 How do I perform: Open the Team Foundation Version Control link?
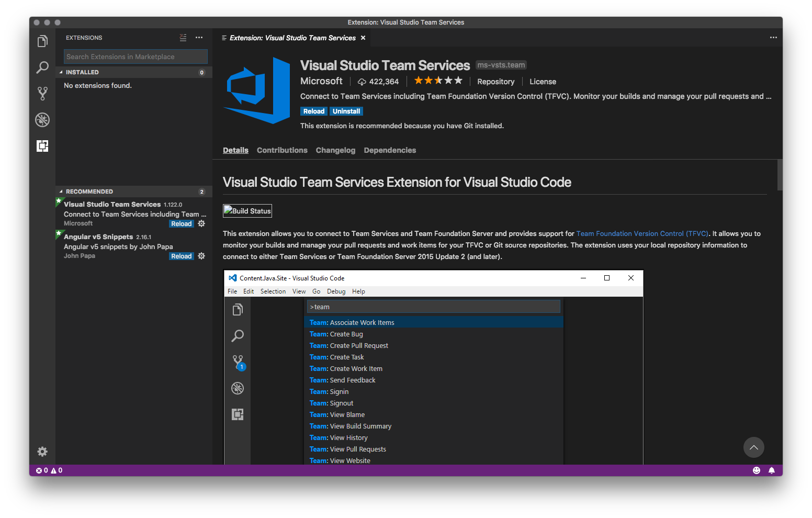tap(642, 233)
